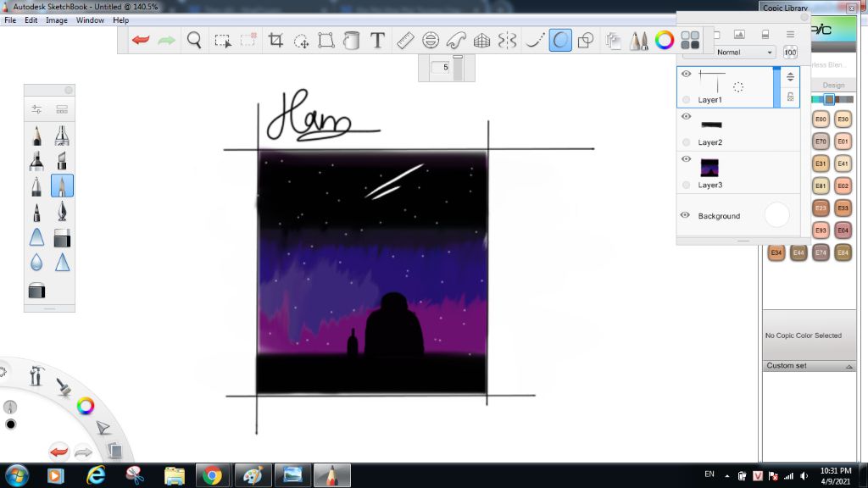Open Internet Explorer from the taskbar

(x=96, y=476)
